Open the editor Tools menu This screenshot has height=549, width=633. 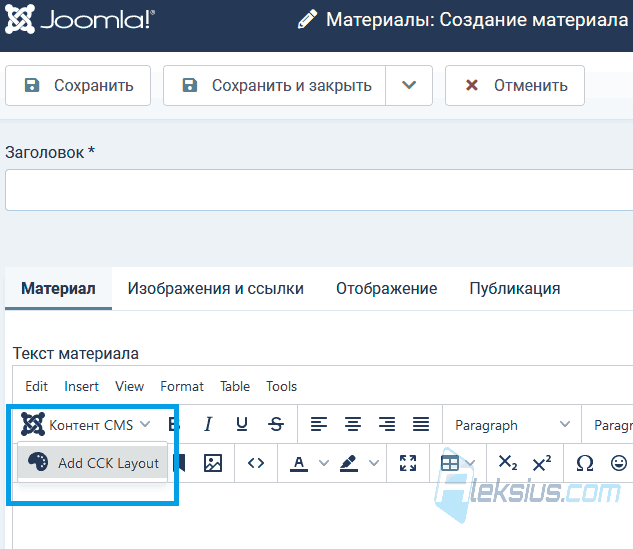coord(281,386)
